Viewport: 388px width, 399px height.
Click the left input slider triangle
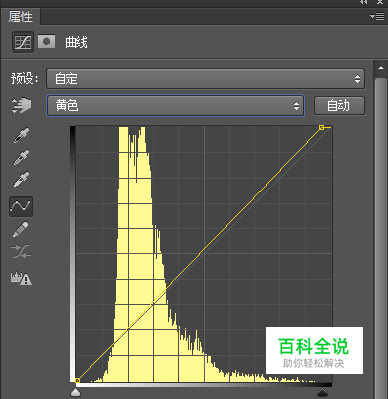pos(76,392)
